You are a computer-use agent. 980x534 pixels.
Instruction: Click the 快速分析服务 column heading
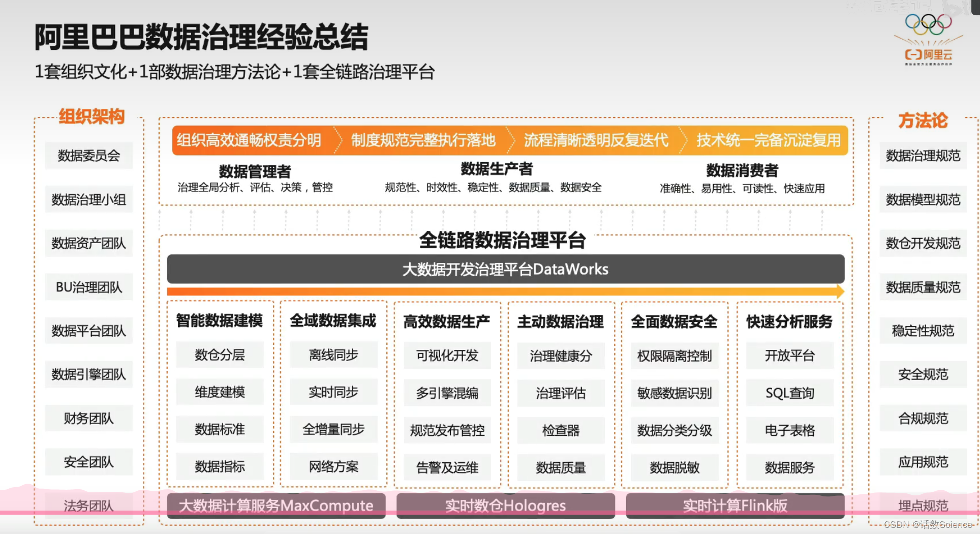[789, 321]
